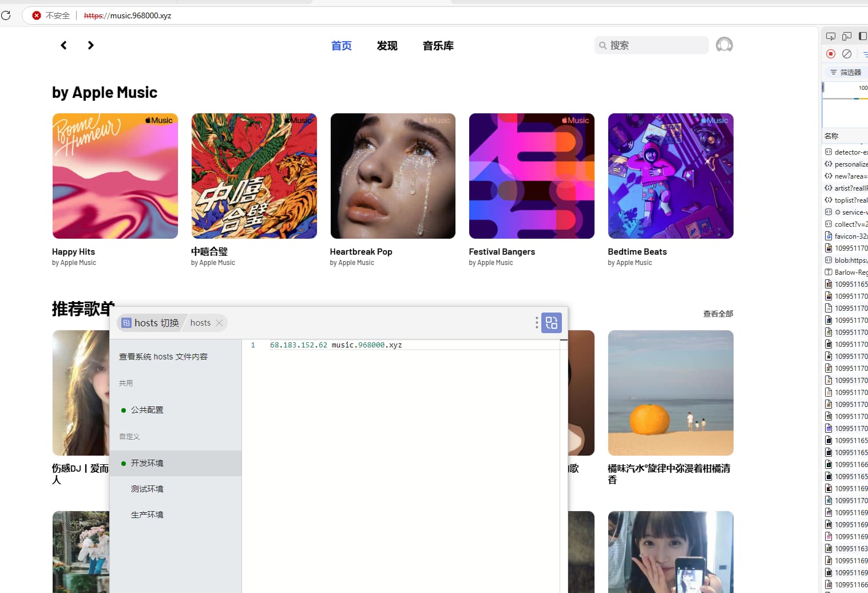Toggle DevTools device emulation icon
The height and width of the screenshot is (593, 868).
(847, 36)
